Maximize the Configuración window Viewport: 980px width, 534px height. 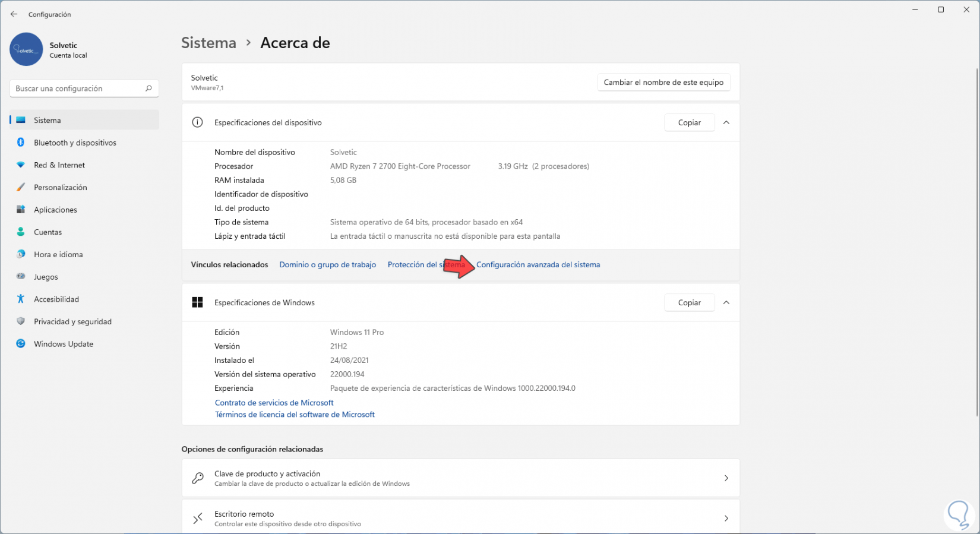(x=941, y=10)
